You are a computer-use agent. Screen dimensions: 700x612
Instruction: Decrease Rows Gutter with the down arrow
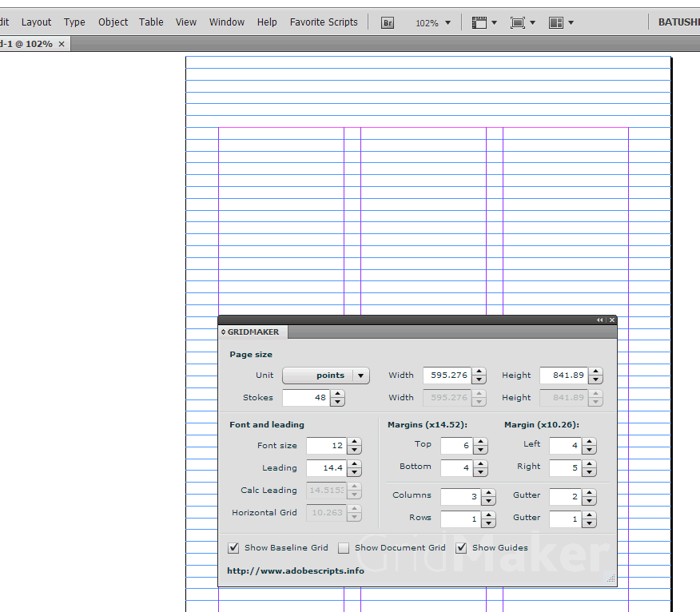click(589, 523)
